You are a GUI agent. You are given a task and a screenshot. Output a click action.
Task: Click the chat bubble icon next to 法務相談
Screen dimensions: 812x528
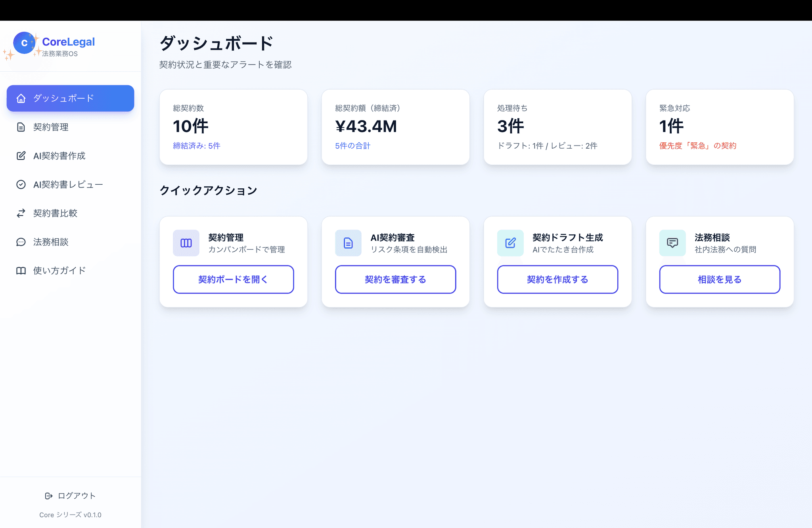click(21, 242)
